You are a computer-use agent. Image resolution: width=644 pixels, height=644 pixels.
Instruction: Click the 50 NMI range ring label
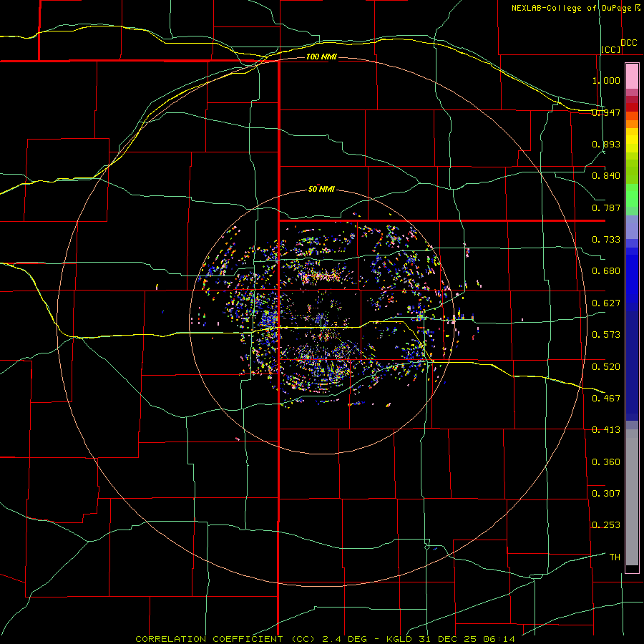[x=321, y=189]
